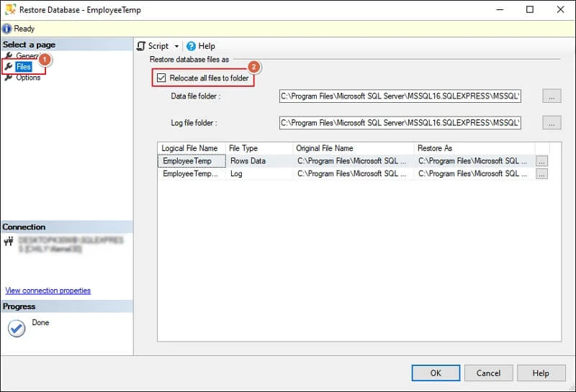Viewport: 576px width, 392px height.
Task: Click Original File Name path in Rows Data row
Action: 351,161
